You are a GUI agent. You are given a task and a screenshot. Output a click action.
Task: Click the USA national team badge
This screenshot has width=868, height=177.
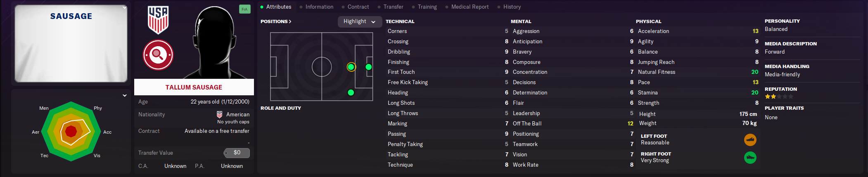tap(158, 20)
